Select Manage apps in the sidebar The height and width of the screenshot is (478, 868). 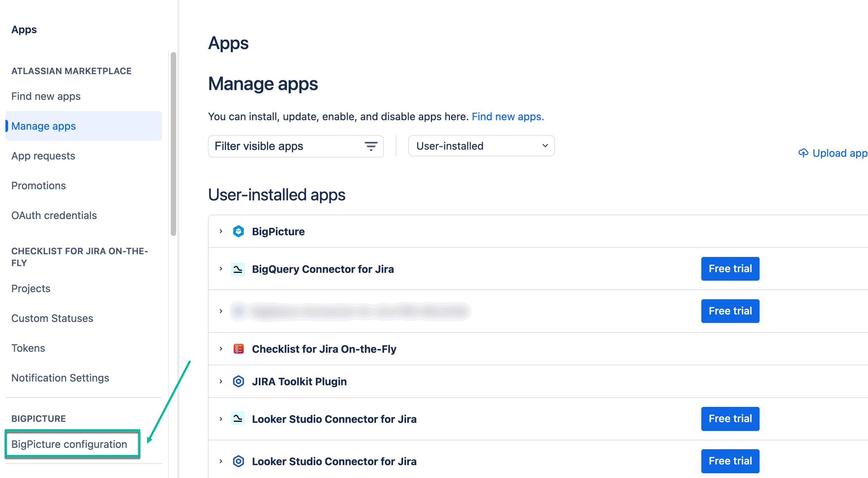pyautogui.click(x=43, y=126)
